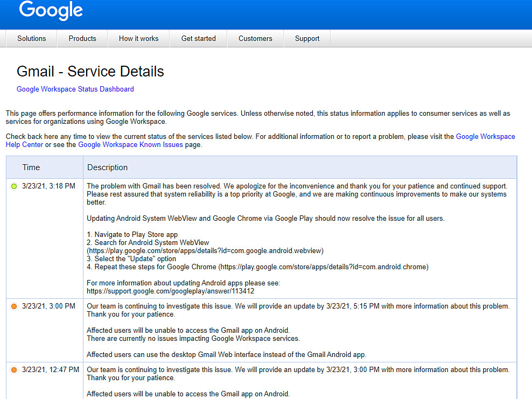Open the Customers tab

[x=255, y=38]
